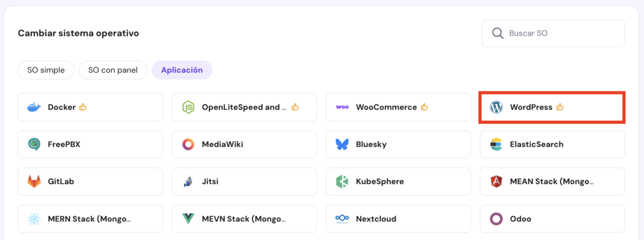The image size is (644, 240).
Task: Choose the Bluesky application card
Action: tap(398, 145)
